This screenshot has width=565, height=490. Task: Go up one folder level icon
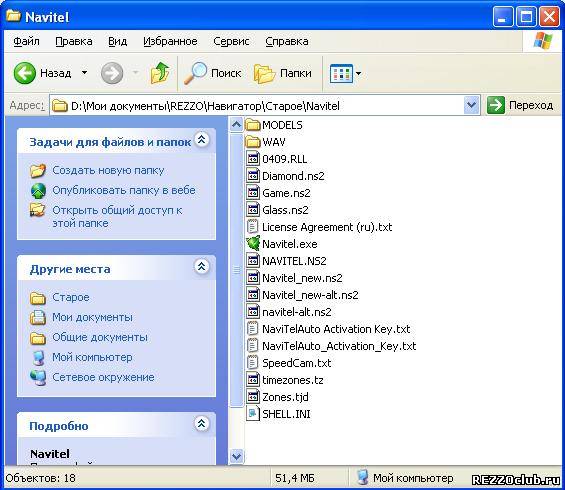[x=160, y=73]
